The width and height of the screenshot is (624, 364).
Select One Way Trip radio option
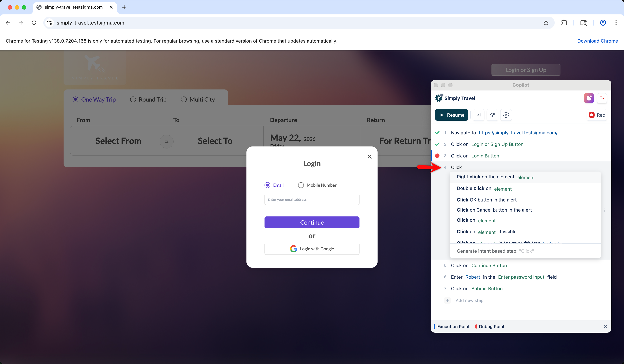pos(75,99)
